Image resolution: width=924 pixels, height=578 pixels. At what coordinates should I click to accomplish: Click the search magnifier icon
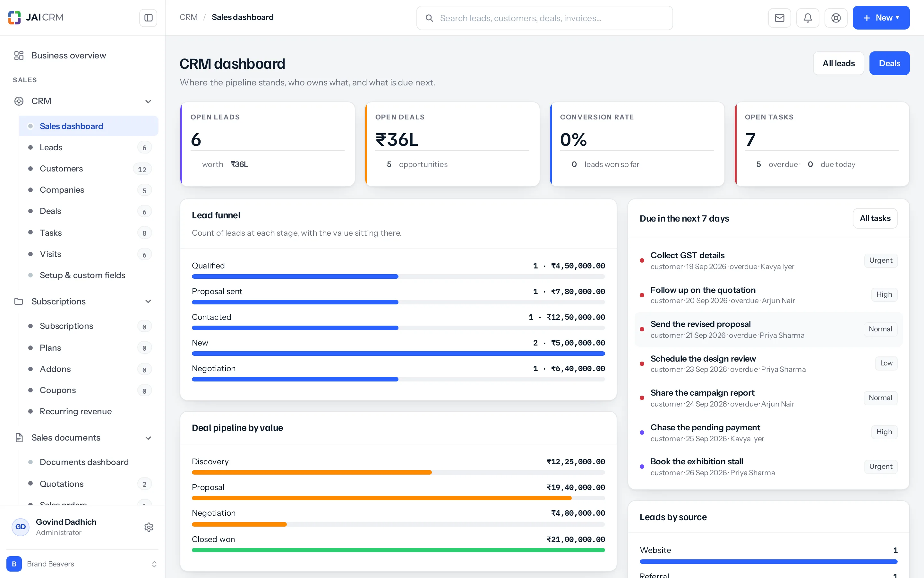(429, 18)
